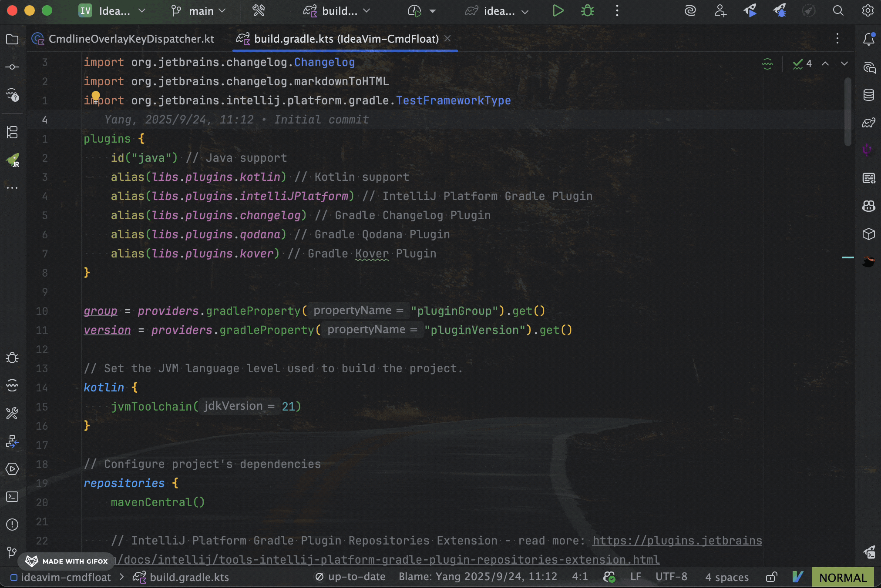Toggle read-only lock icon in status bar
The height and width of the screenshot is (588, 881).
(x=771, y=577)
